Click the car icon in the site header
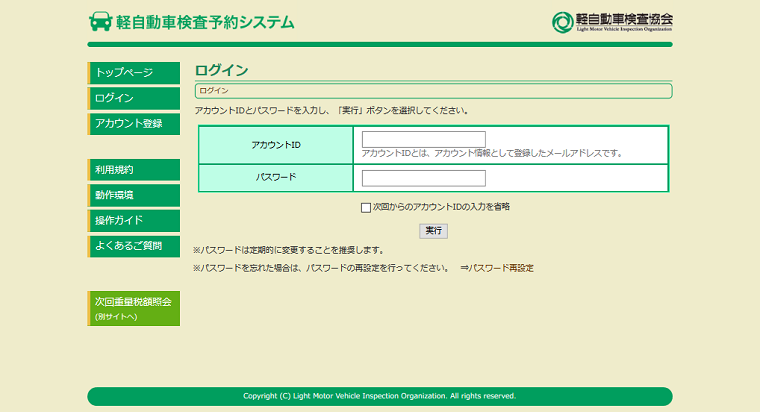The width and height of the screenshot is (760, 412). click(100, 22)
